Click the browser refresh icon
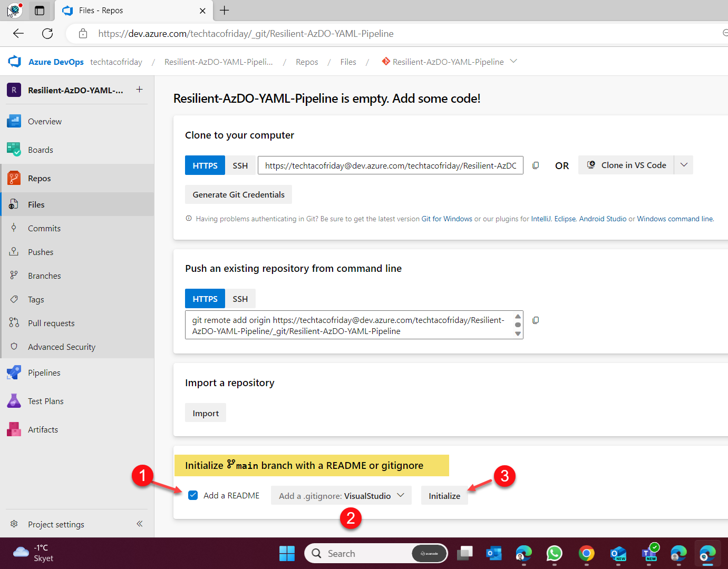Viewport: 728px width, 569px height. point(47,34)
